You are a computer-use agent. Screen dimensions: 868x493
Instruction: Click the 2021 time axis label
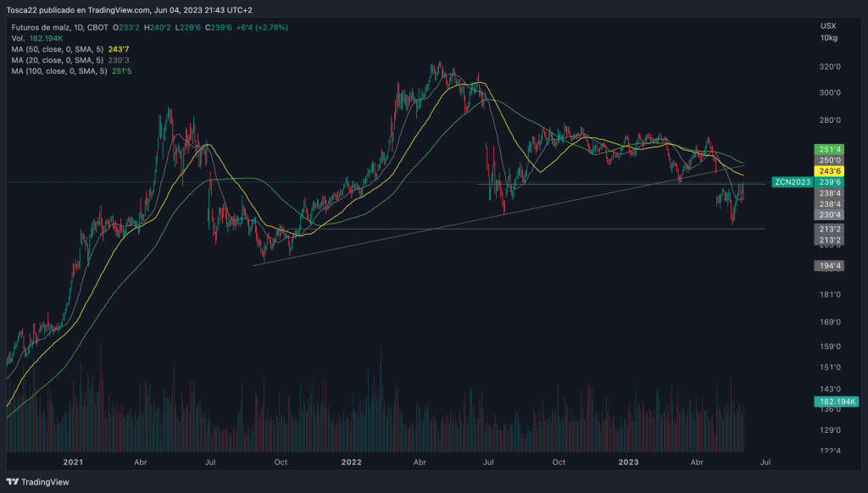coord(73,463)
